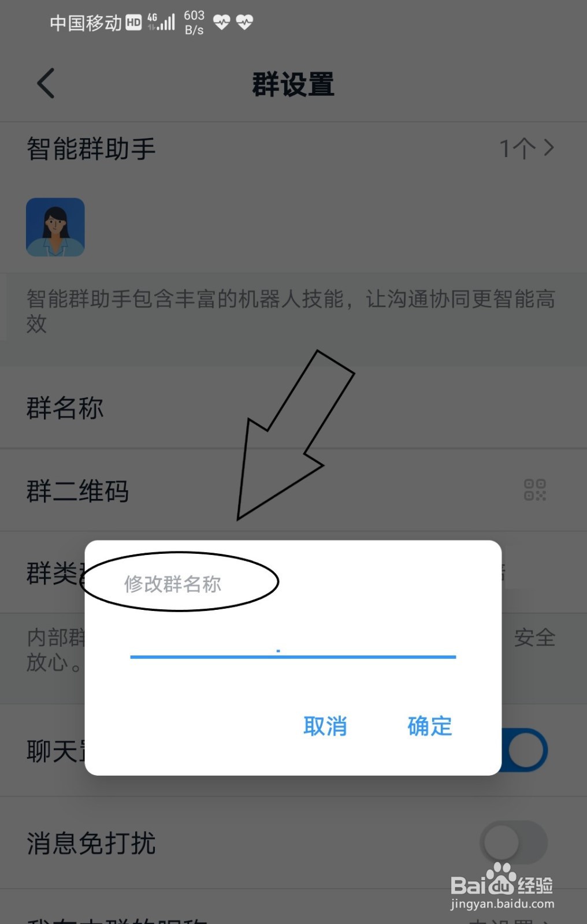Screen dimensions: 587x924
Task: Open the group QR code icon
Action: pos(534,490)
